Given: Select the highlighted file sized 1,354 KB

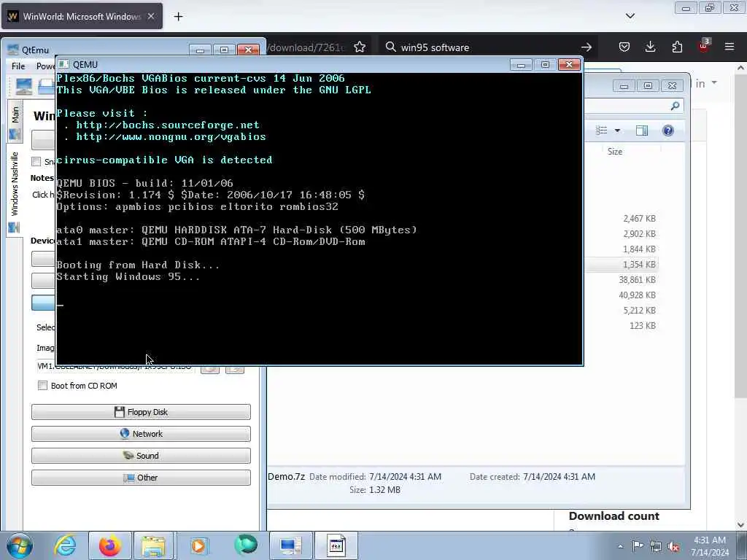Looking at the screenshot, I should tap(639, 264).
